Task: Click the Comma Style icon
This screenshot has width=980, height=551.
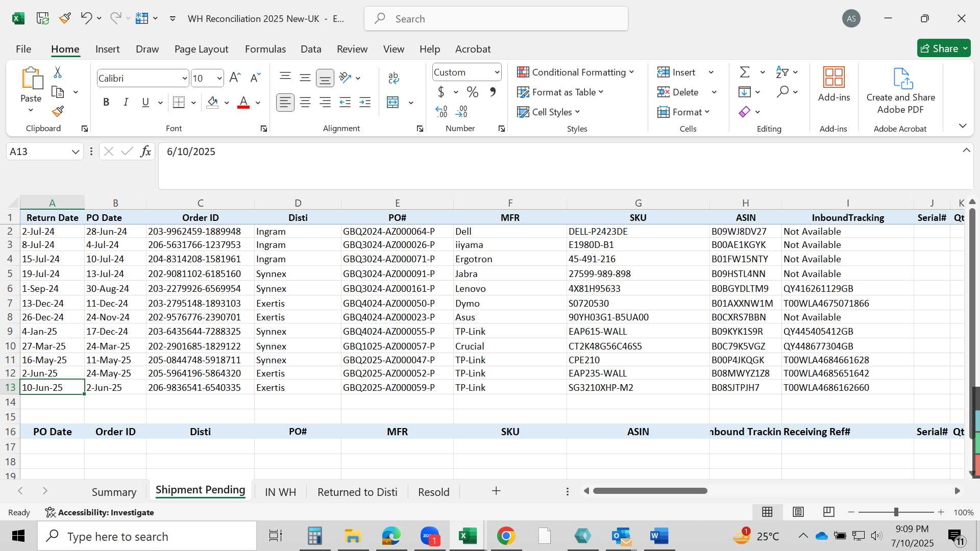Action: [x=493, y=92]
